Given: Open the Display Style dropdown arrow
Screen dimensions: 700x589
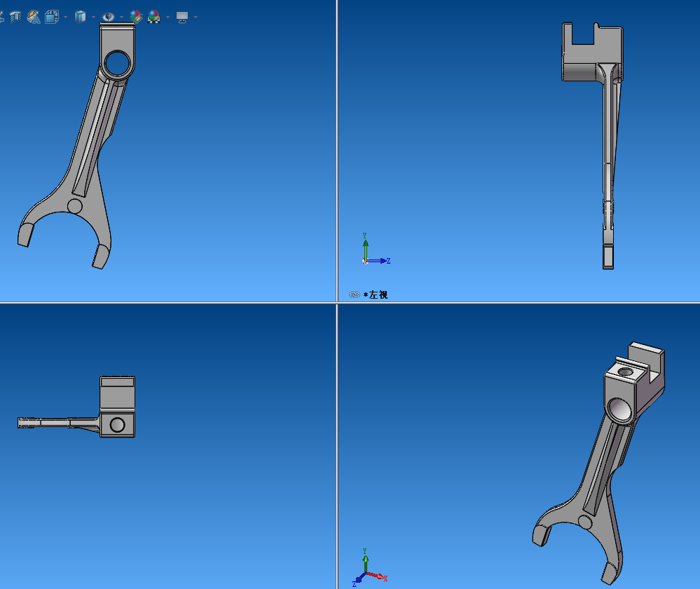Looking at the screenshot, I should pos(92,16).
